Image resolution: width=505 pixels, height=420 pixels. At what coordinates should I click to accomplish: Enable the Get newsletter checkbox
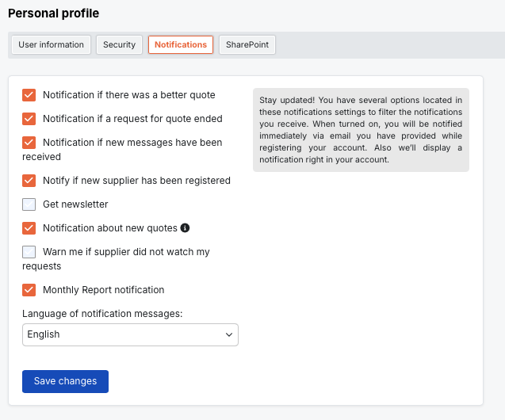click(29, 204)
